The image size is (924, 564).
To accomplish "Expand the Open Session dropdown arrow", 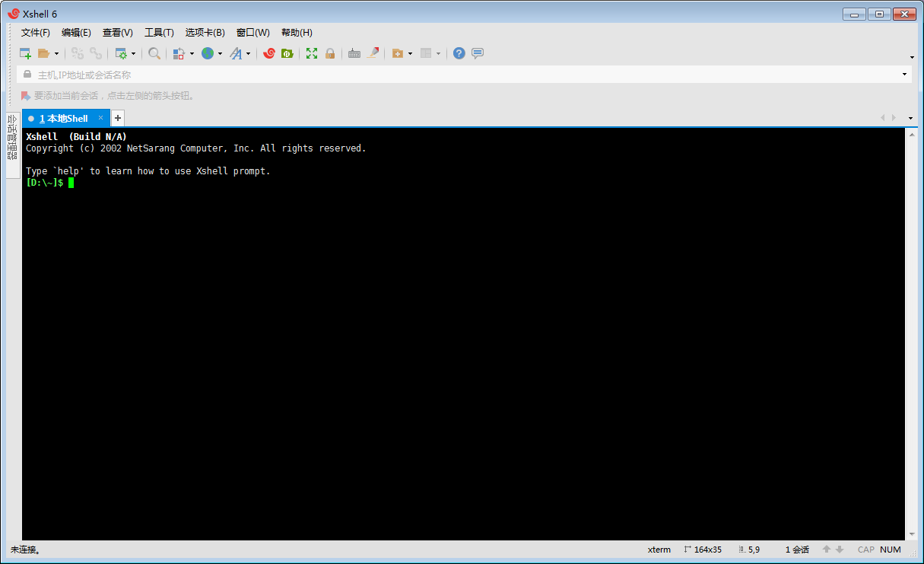I will [56, 53].
